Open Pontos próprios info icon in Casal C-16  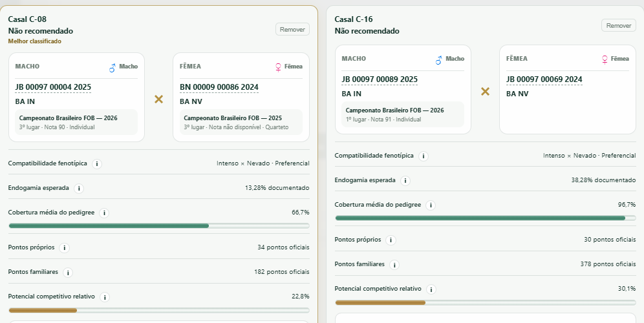(391, 240)
